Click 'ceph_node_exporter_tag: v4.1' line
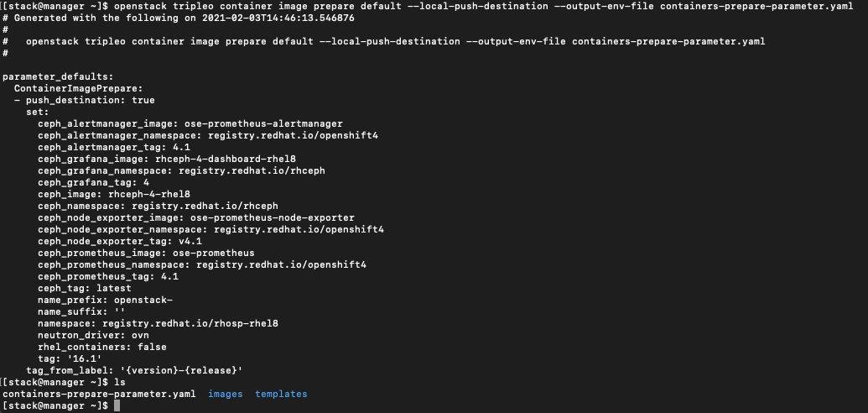868x413 pixels. tap(120, 241)
